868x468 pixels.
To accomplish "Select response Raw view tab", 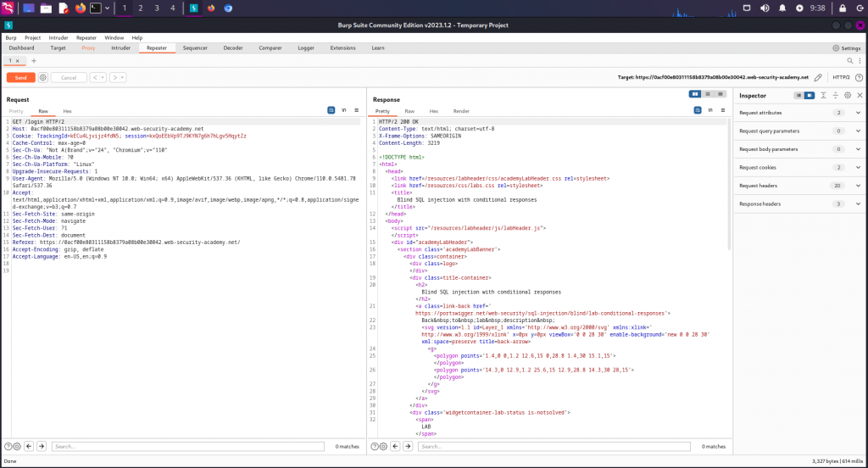I will (x=409, y=111).
